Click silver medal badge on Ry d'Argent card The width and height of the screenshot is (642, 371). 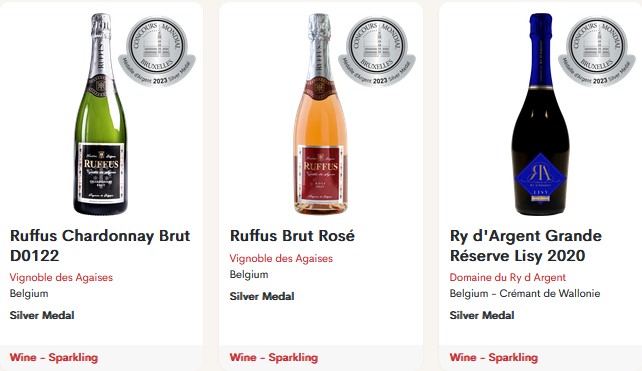click(x=597, y=51)
